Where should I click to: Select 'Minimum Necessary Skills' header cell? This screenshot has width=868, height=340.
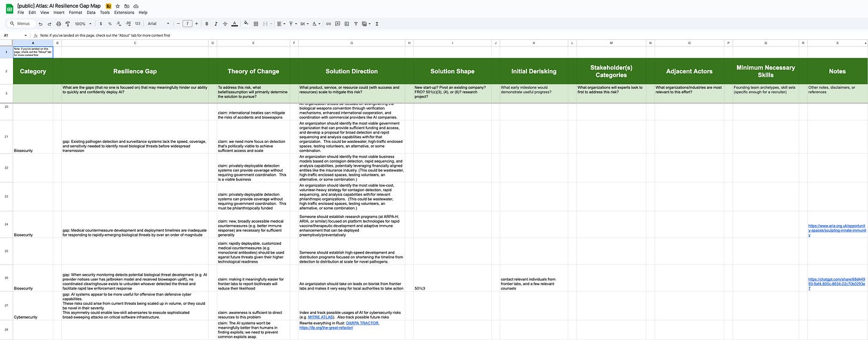[x=765, y=71]
